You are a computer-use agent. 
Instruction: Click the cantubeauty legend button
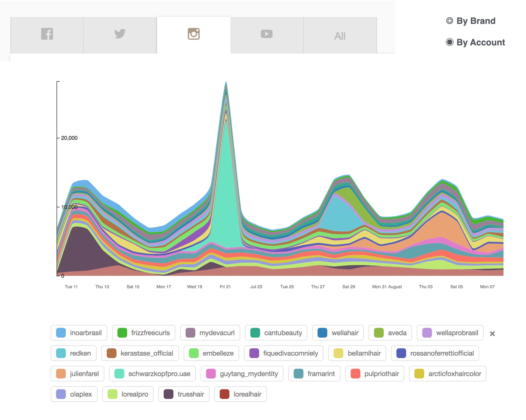[x=276, y=333]
